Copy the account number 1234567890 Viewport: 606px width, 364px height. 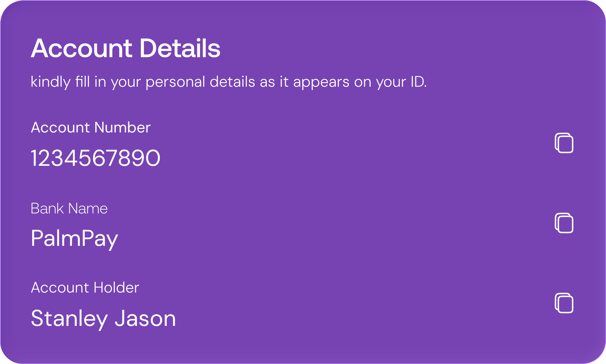tap(564, 143)
